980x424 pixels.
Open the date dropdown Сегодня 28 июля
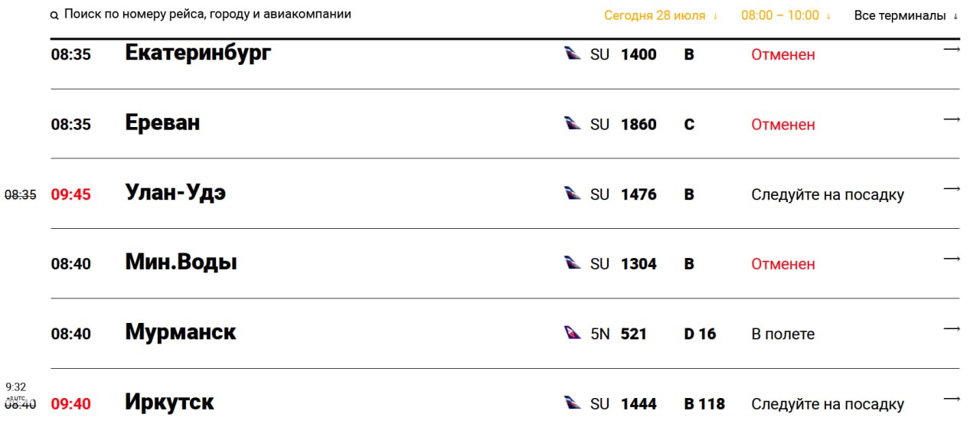(661, 15)
